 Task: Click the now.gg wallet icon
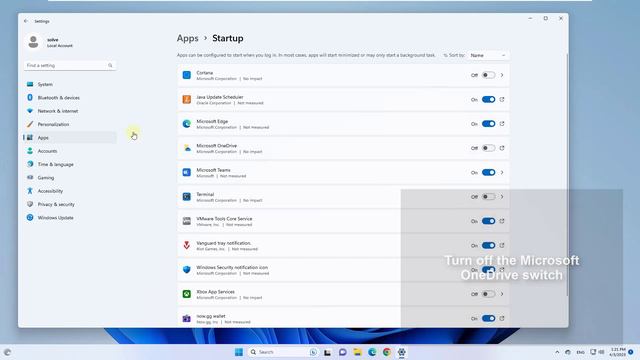pos(187,318)
